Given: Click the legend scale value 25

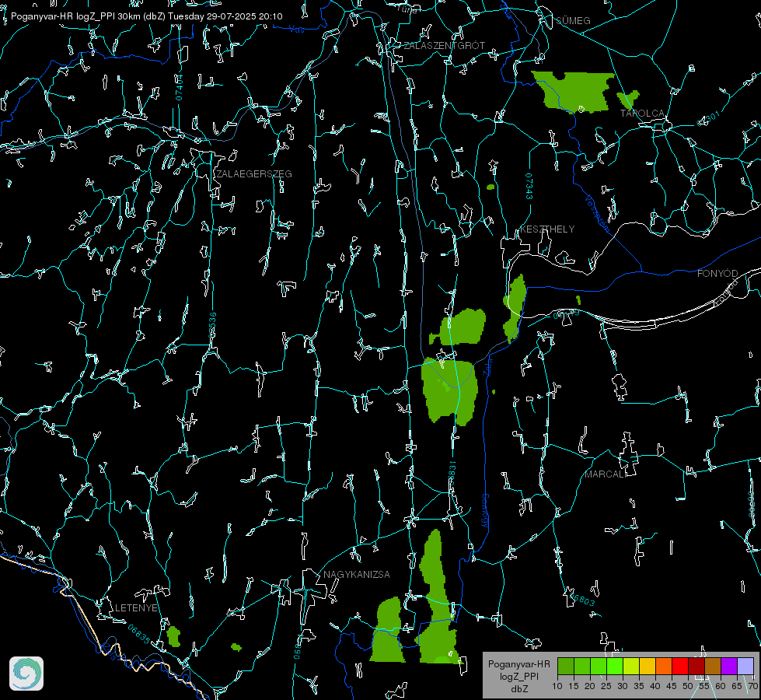Looking at the screenshot, I should 606,686.
